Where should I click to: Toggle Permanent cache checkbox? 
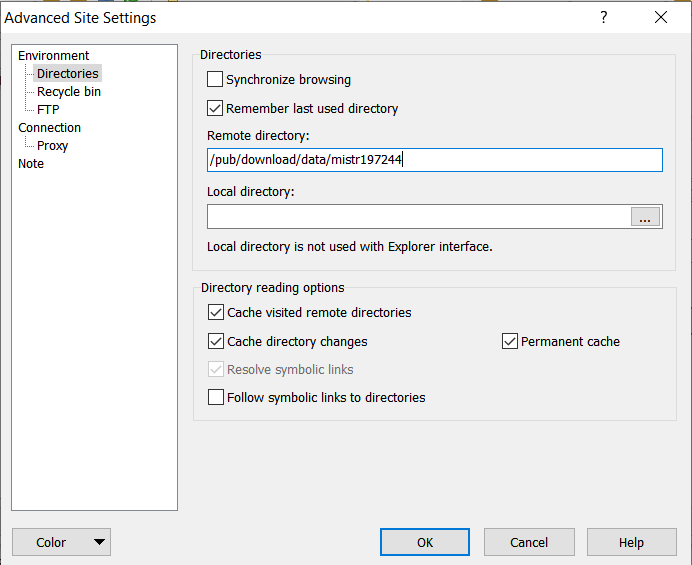point(510,341)
